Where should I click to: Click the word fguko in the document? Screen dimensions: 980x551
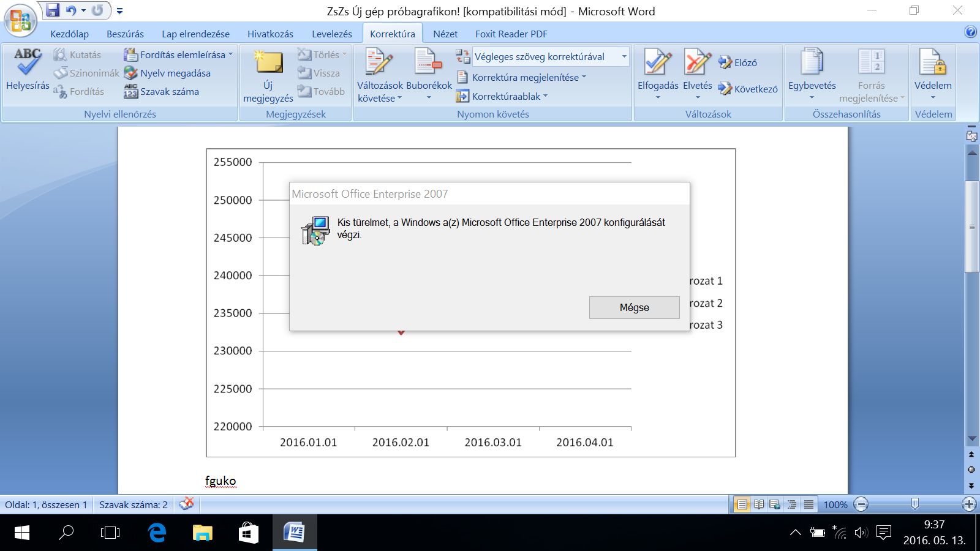[x=221, y=481]
